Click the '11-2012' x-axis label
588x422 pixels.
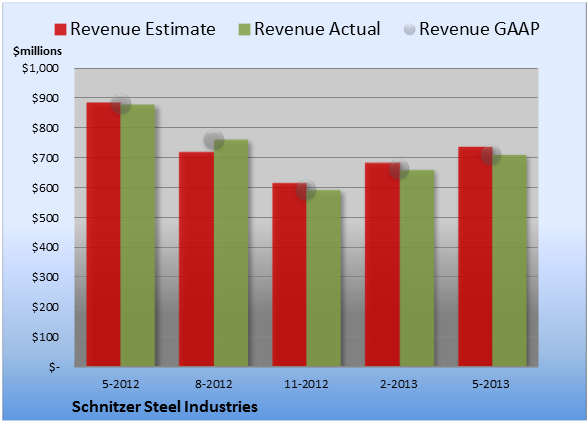[306, 384]
